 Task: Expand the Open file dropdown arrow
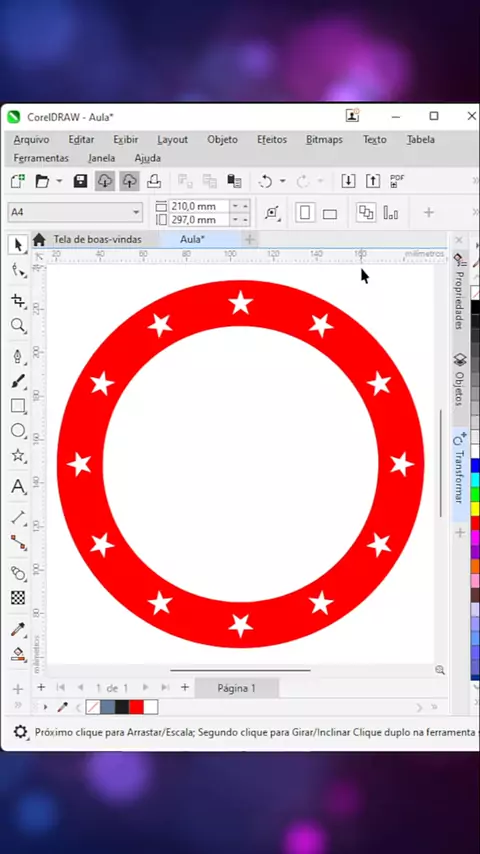59,181
